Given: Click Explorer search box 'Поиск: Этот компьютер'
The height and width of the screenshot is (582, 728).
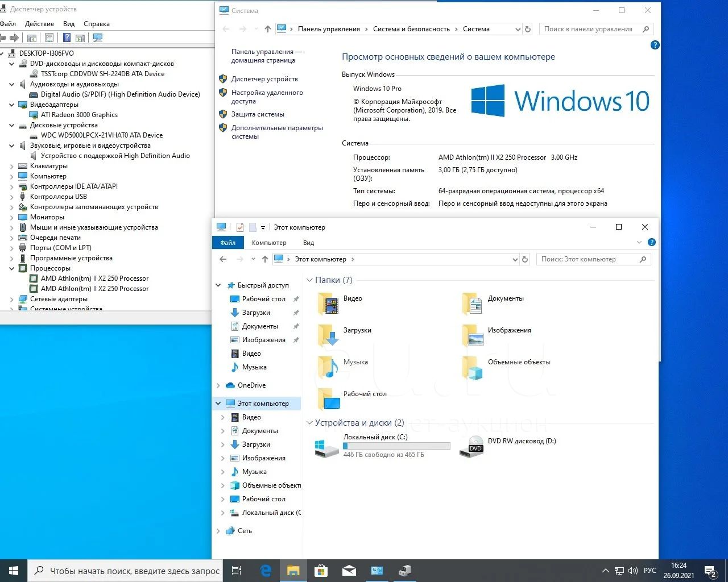Looking at the screenshot, I should click(x=593, y=259).
